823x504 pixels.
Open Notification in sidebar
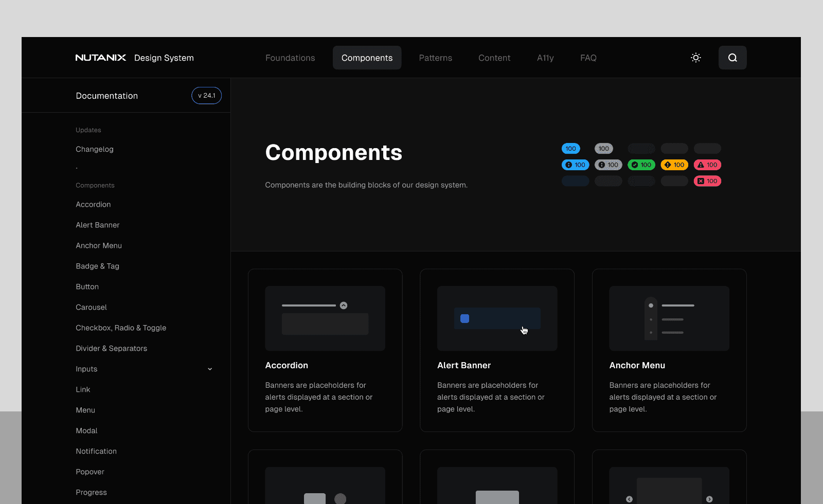pos(96,451)
